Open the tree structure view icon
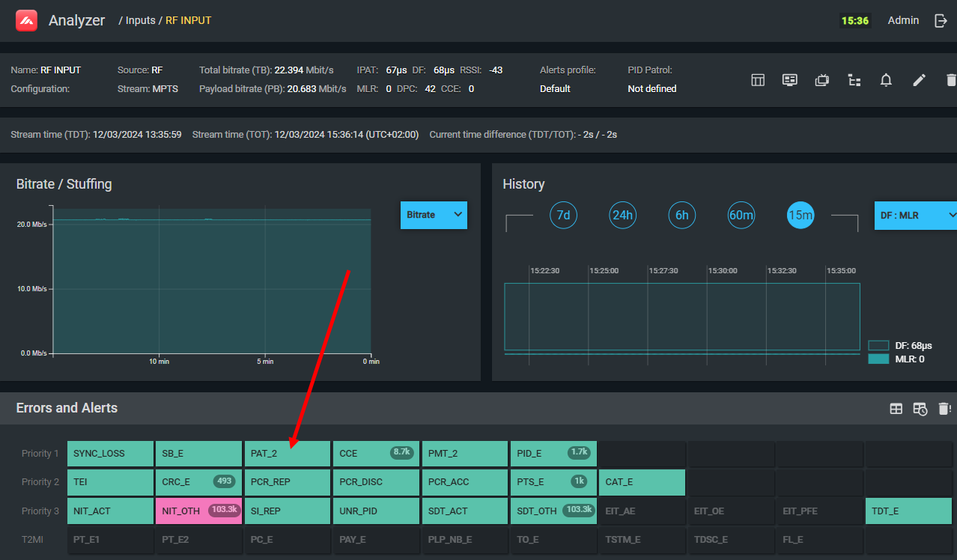This screenshot has width=957, height=560. [854, 80]
